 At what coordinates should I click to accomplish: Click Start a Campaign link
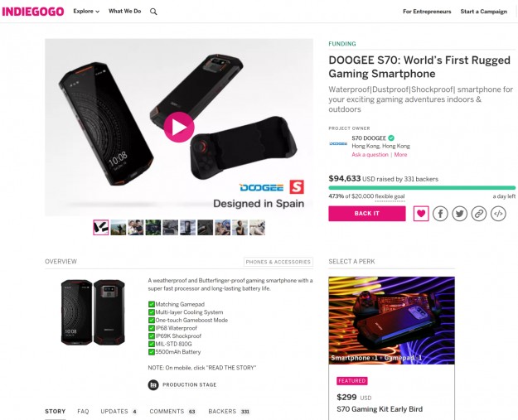click(x=483, y=12)
